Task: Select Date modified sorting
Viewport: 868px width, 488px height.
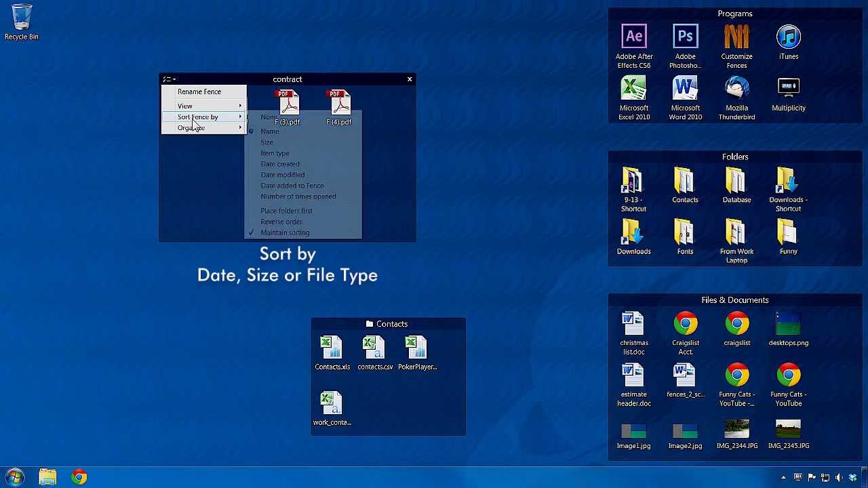Action: tap(282, 174)
